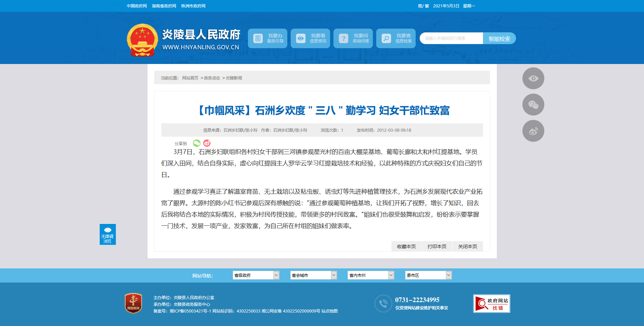Image resolution: width=644 pixels, height=326 pixels.
Task: Go to 政务动态 in breadcrumb
Action: coord(212,78)
